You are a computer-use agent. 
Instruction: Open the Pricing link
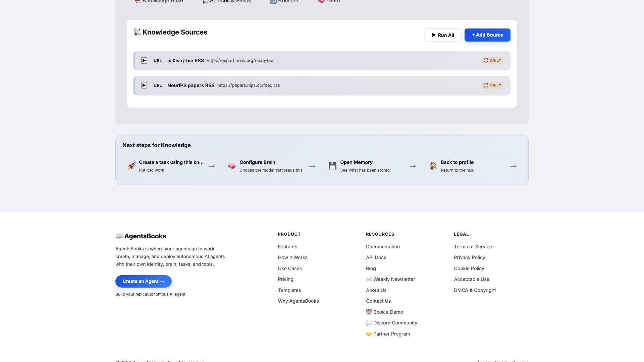tap(285, 279)
